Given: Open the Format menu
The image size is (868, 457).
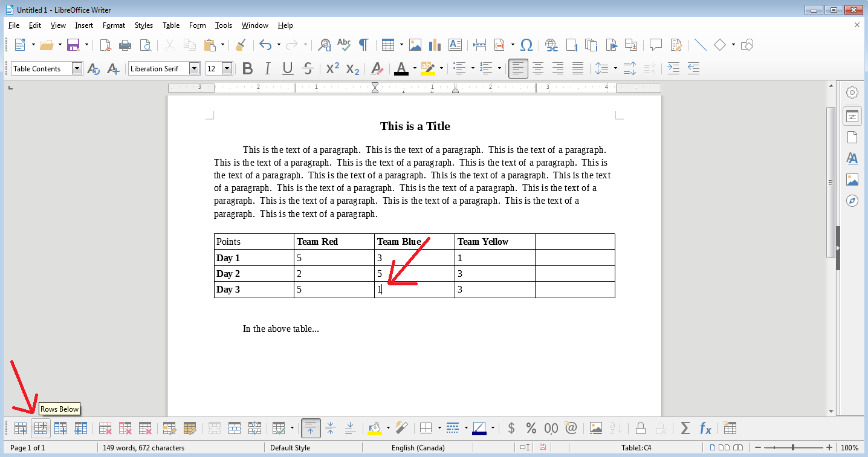Looking at the screenshot, I should pos(114,25).
